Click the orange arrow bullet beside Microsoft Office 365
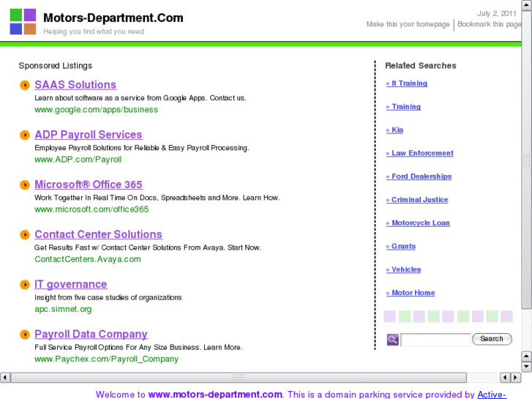Viewport: 532px width, 399px height. [x=25, y=184]
